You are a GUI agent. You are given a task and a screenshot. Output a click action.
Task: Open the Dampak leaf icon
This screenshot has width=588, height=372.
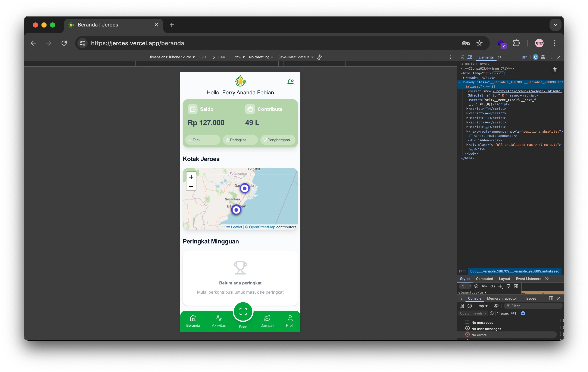point(267,318)
